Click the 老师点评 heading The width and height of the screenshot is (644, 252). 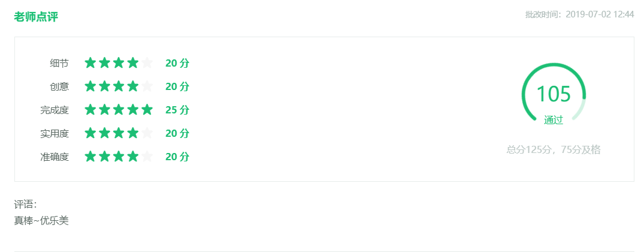[x=36, y=17]
